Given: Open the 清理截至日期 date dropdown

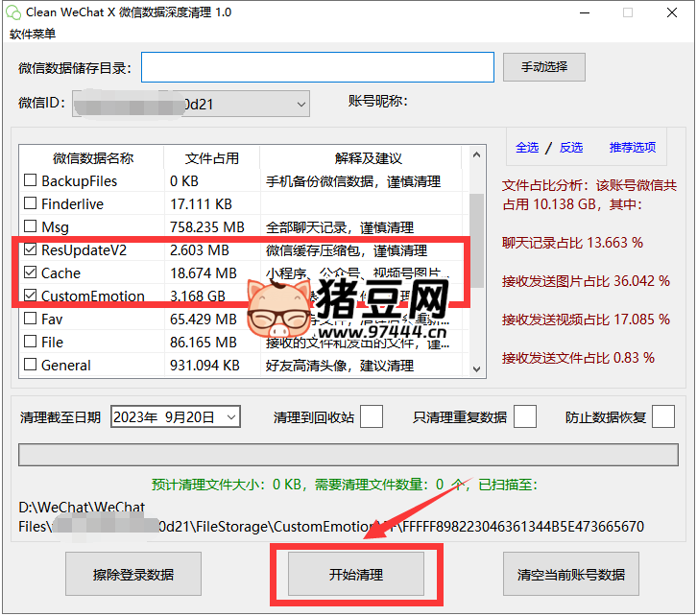Looking at the screenshot, I should (x=231, y=417).
